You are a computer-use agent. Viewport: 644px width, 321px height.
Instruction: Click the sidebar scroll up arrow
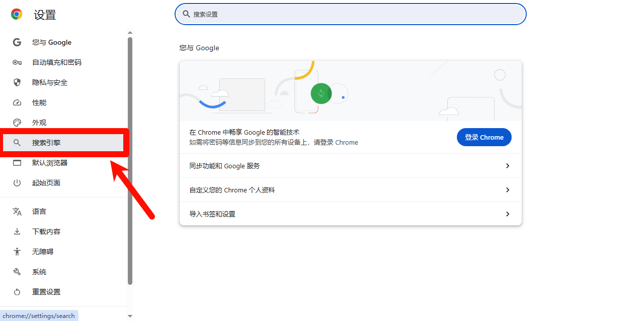(130, 33)
